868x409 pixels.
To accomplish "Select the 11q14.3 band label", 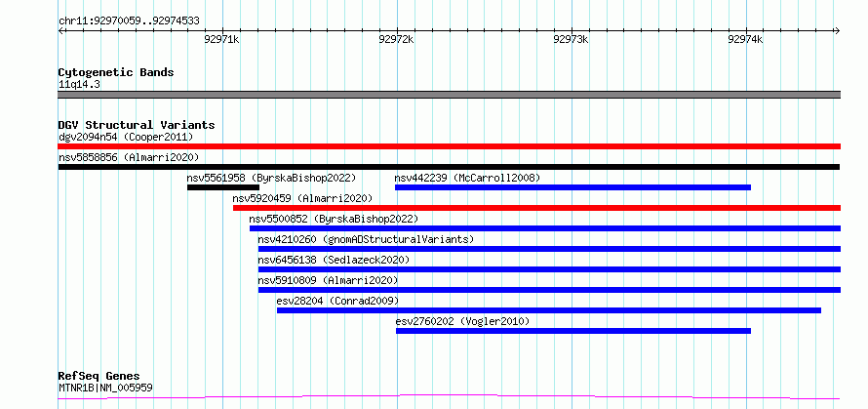I will 79,85.
